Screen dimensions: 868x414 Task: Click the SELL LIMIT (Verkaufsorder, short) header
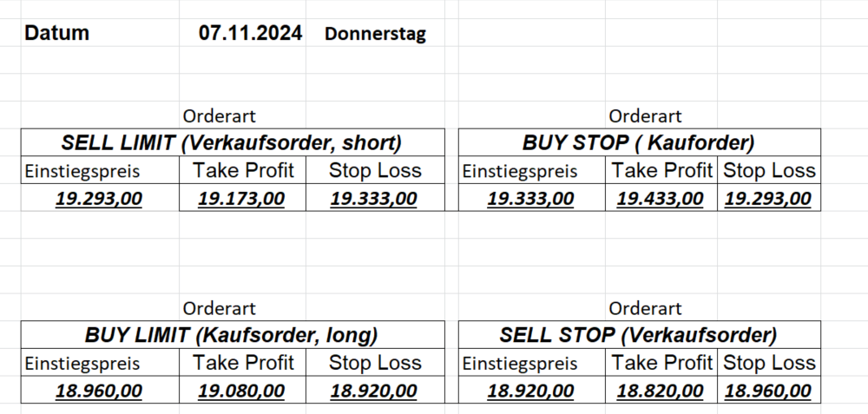[x=231, y=143]
